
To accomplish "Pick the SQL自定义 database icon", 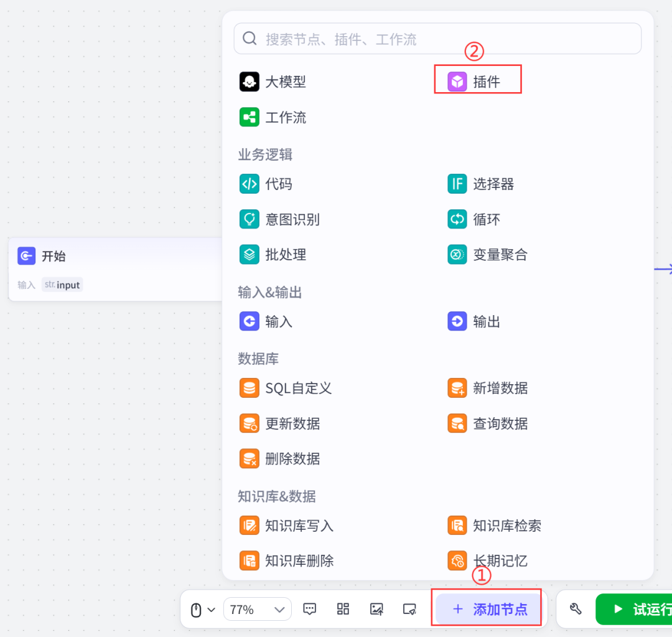I will [x=249, y=388].
